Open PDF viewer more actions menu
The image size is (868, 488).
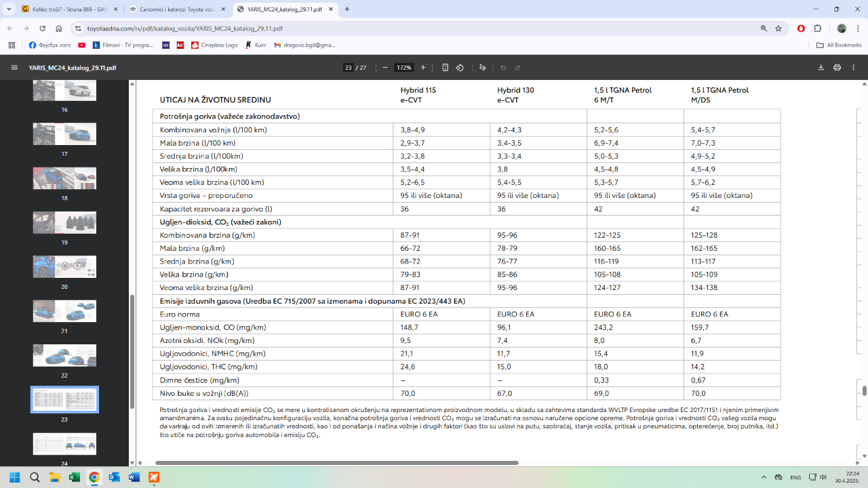[x=854, y=68]
